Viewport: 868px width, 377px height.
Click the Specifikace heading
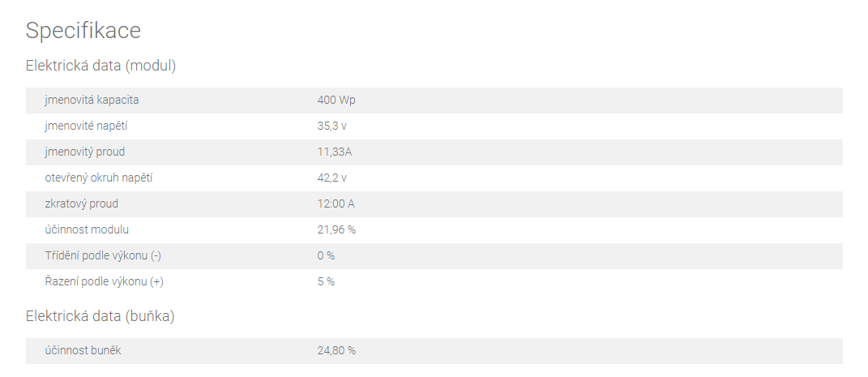[83, 31]
